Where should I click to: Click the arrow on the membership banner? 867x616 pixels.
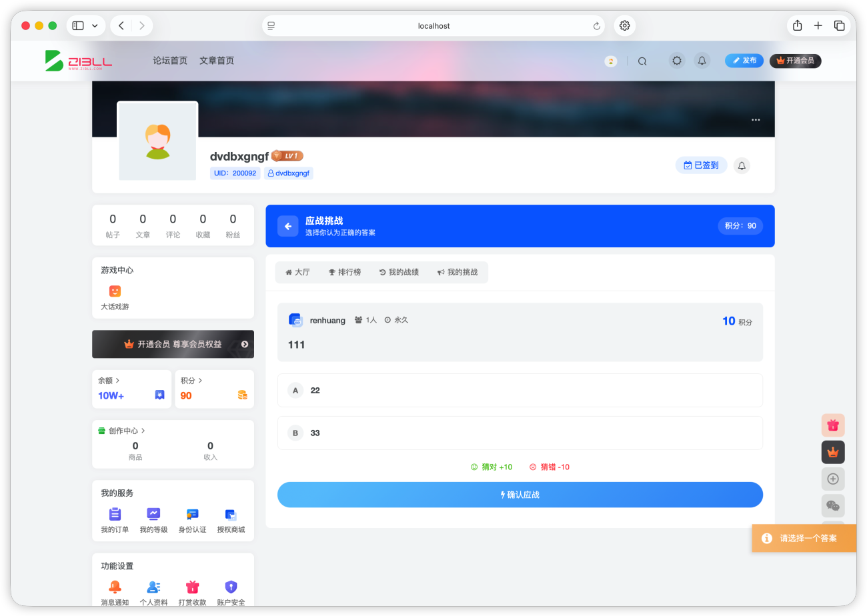tap(245, 344)
